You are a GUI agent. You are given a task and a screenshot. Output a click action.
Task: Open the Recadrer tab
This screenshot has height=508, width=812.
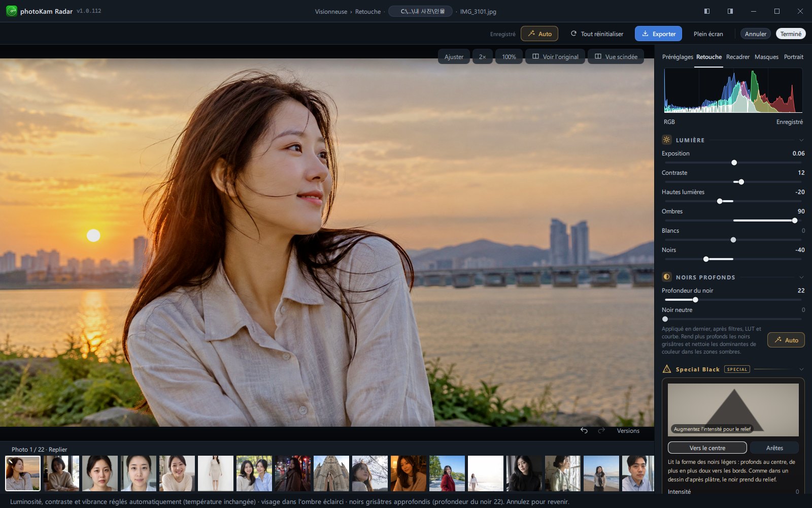(x=737, y=57)
